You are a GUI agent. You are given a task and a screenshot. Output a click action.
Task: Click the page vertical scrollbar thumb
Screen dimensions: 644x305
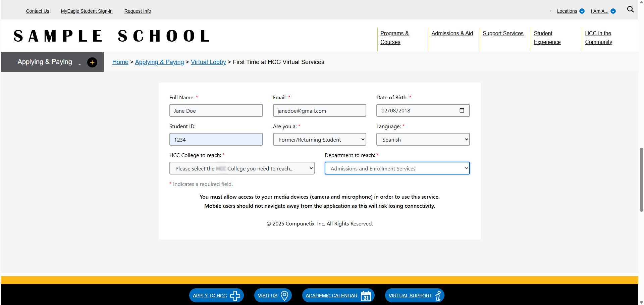[x=641, y=180]
